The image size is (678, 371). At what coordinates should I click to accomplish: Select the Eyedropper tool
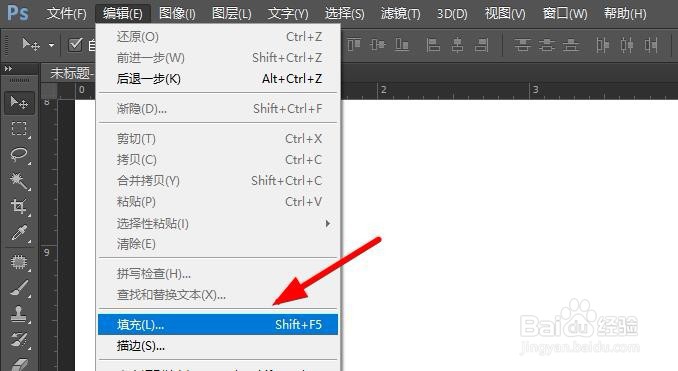(19, 233)
